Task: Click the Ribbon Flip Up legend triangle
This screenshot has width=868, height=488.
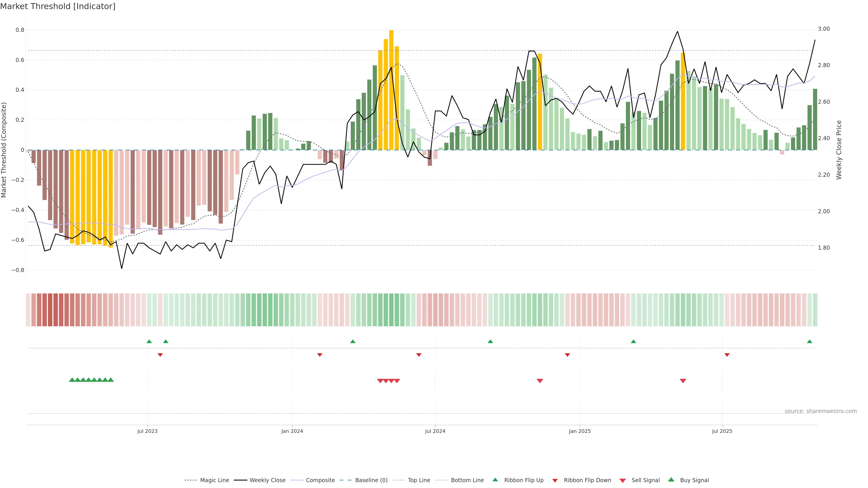Action: coord(495,480)
